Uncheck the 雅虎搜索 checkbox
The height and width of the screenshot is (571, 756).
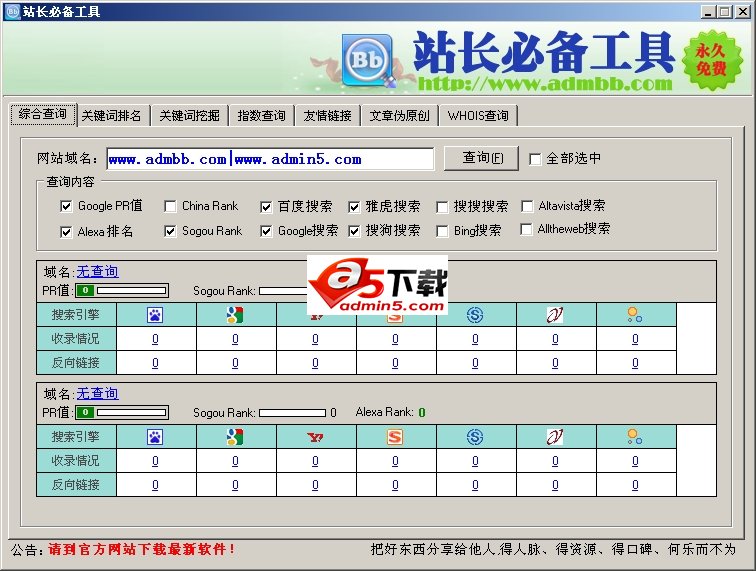click(354, 207)
